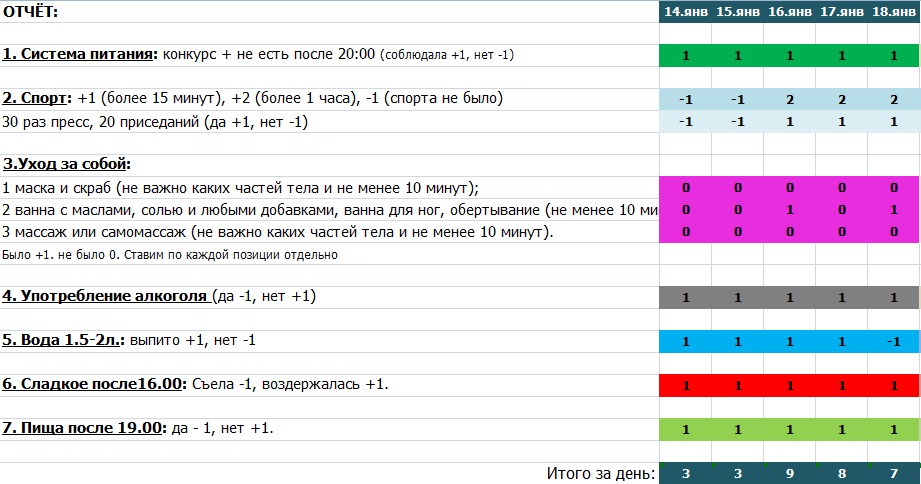The height and width of the screenshot is (484, 921).
Task: Select массаж value for 18.янв
Action: coord(894,231)
